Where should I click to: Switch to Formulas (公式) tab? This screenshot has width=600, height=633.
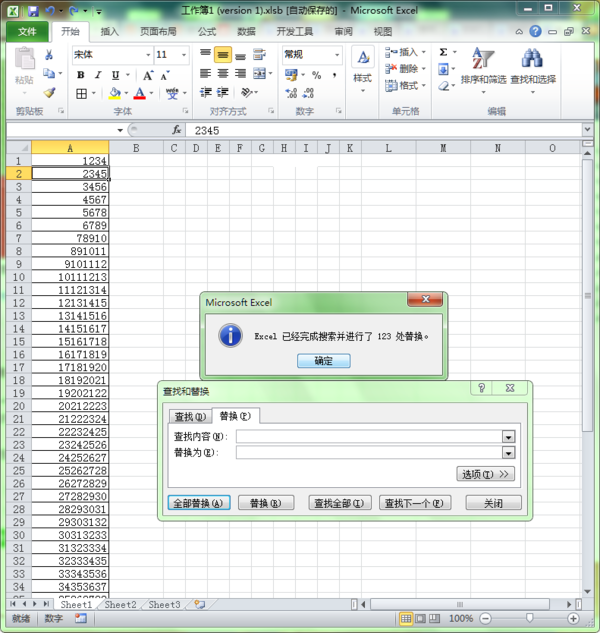207,31
